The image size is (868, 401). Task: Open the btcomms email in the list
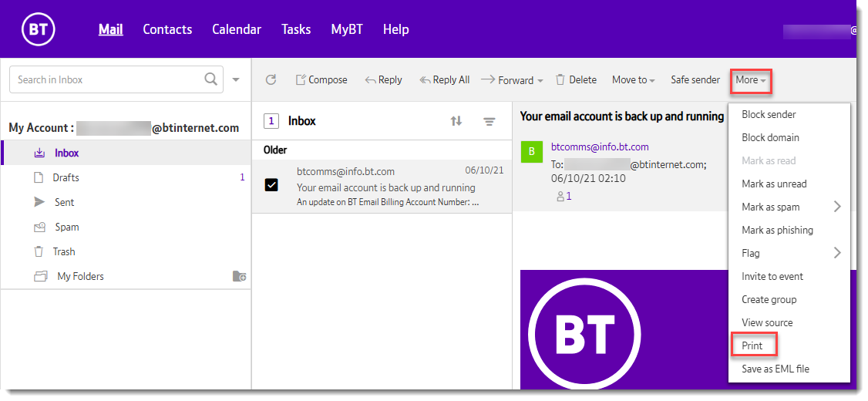pos(382,187)
